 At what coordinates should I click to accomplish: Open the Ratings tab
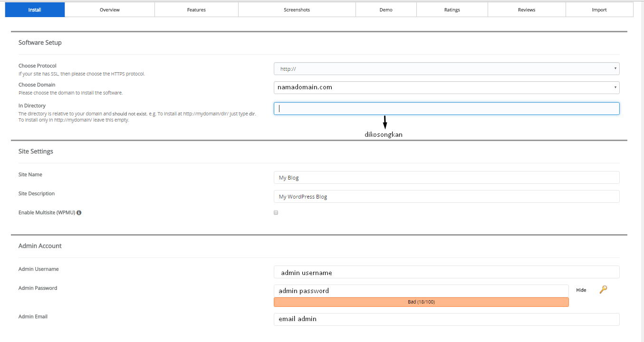452,10
